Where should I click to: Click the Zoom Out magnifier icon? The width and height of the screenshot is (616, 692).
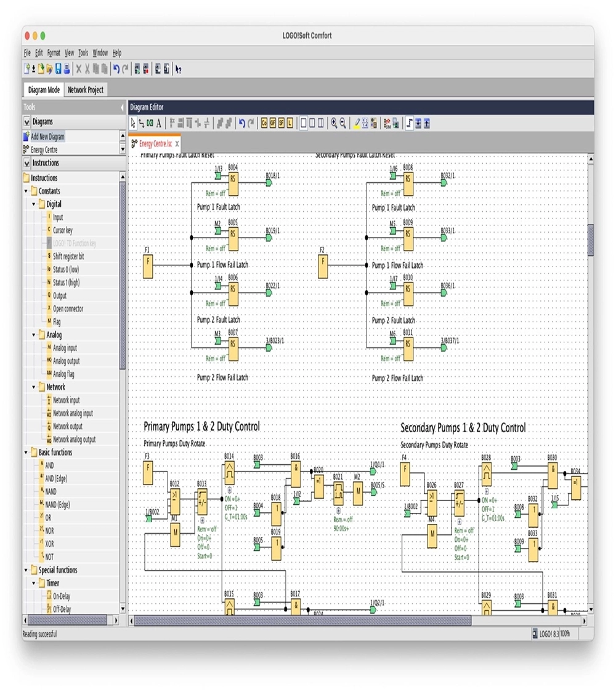tap(342, 124)
